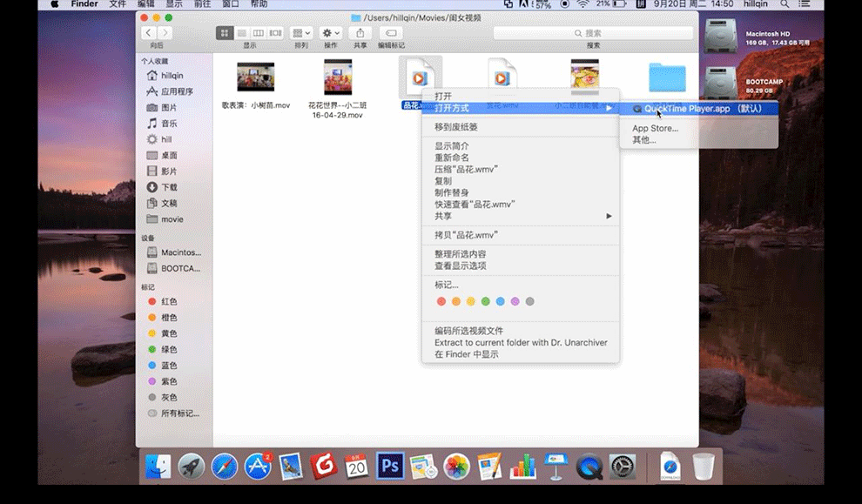862x504 pixels.
Task: Launch QuickTime Player from the Dock
Action: (x=588, y=466)
